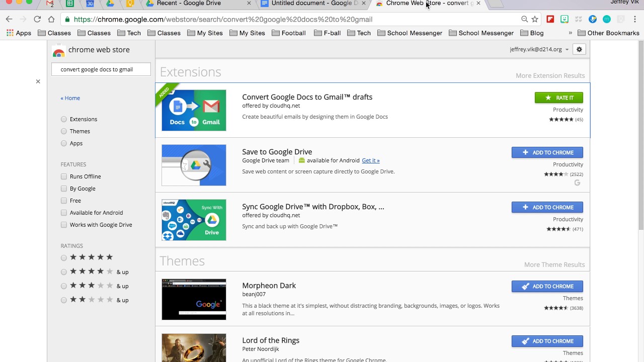Click the green Android icon near 'available for Android'
The width and height of the screenshot is (644, 362).
(x=302, y=160)
